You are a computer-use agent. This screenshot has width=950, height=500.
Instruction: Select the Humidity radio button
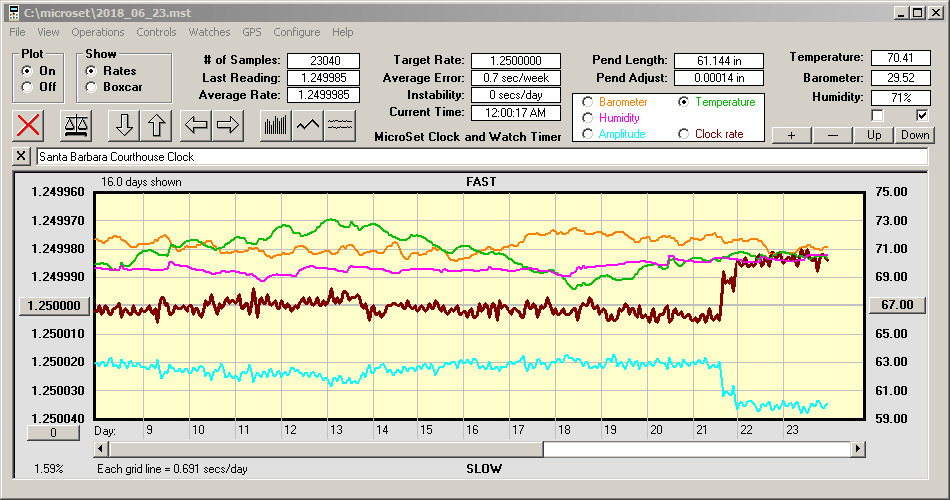(587, 118)
